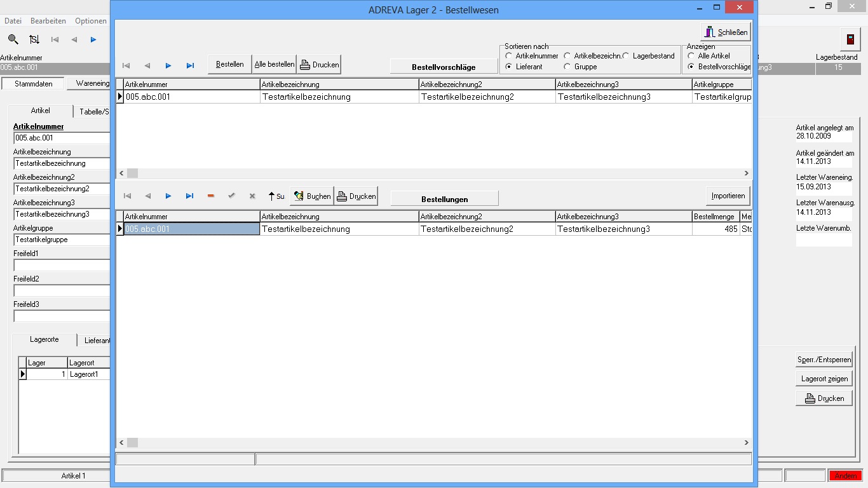Click the Bestellvorschläge header label
This screenshot has width=868, height=488.
444,67
